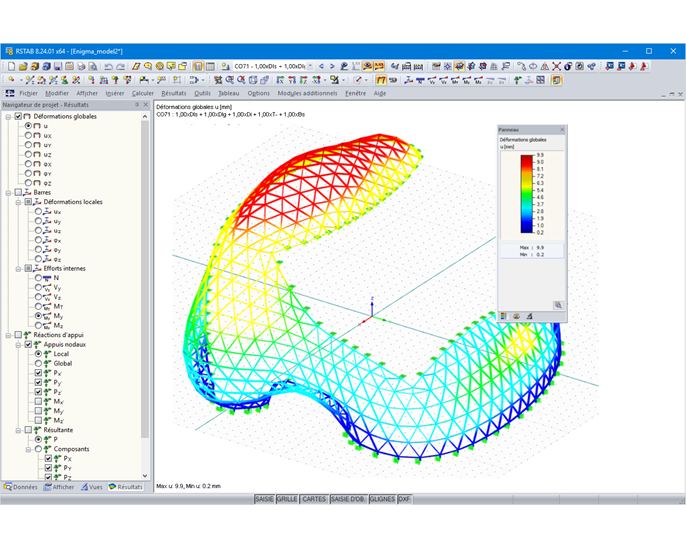686x549 pixels.
Task: Open the Calculer menu
Action: pos(143,93)
